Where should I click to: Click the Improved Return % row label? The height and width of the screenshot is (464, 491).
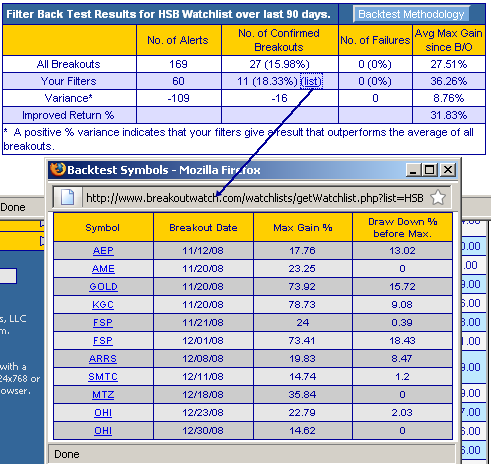click(x=68, y=115)
